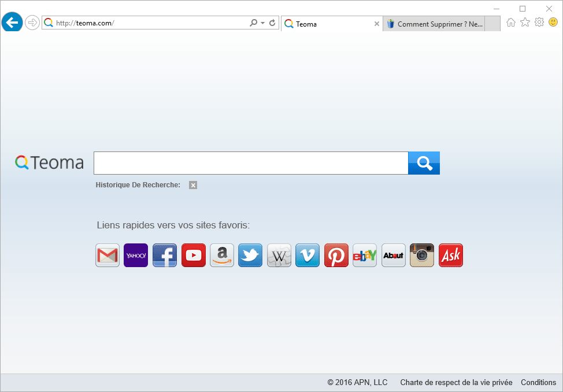Image resolution: width=563 pixels, height=392 pixels.
Task: Open the Conditions footer link
Action: pyautogui.click(x=539, y=382)
